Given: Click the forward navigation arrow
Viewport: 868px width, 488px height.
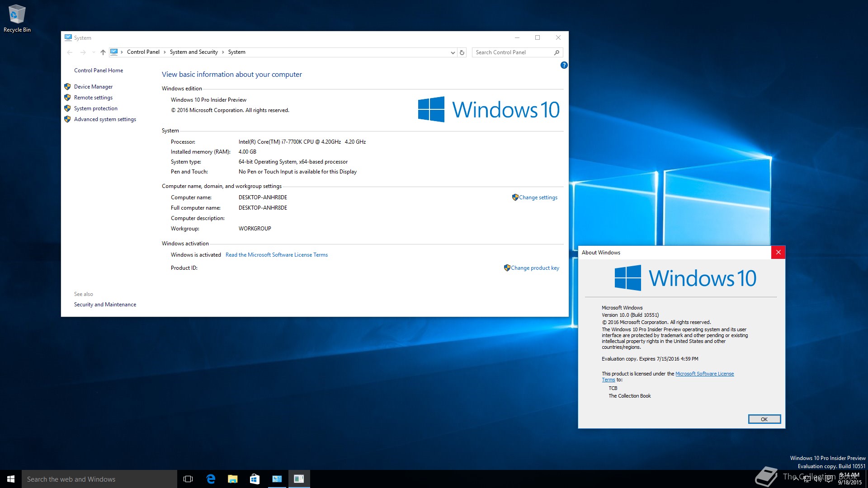Looking at the screenshot, I should (x=83, y=52).
